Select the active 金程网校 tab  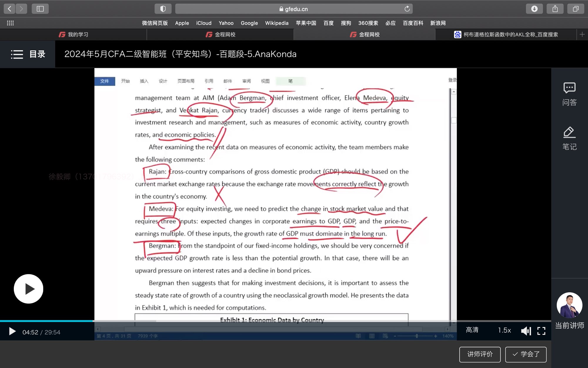[x=365, y=34]
